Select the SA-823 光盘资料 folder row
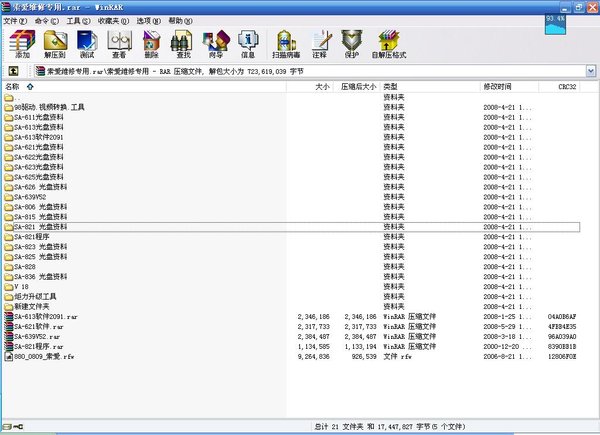The image size is (600, 435). (x=292, y=247)
